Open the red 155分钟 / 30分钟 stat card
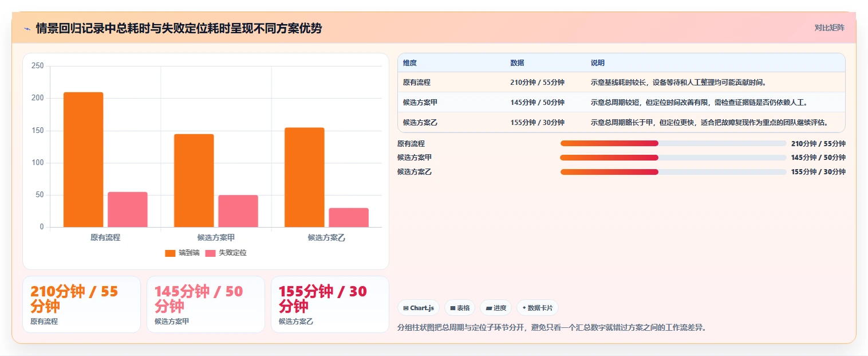 [330, 304]
